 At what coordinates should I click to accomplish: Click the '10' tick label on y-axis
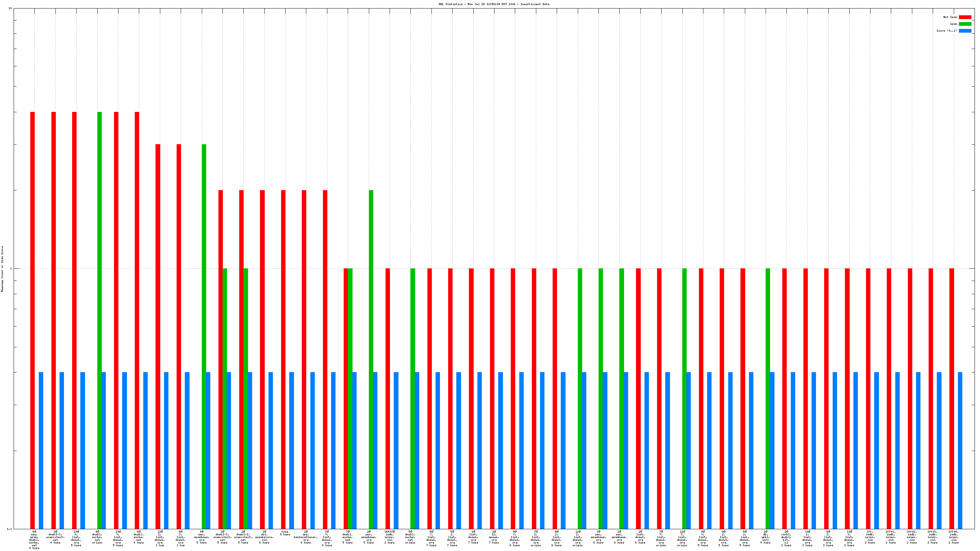pos(10,9)
